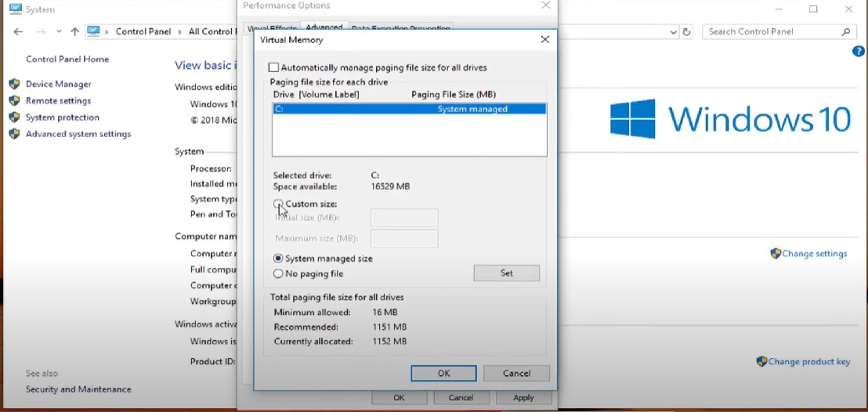The height and width of the screenshot is (412, 868).
Task: Open the blue Help question mark icon
Action: [858, 52]
